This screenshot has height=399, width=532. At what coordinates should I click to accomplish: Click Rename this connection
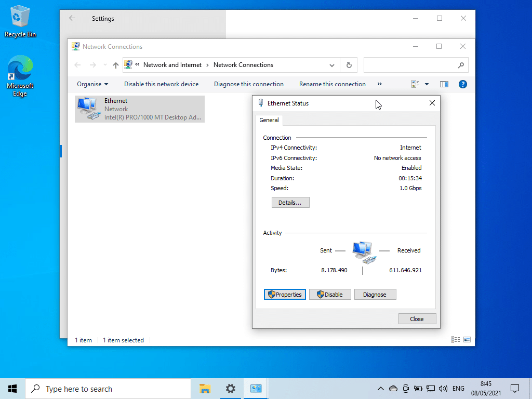[332, 84]
